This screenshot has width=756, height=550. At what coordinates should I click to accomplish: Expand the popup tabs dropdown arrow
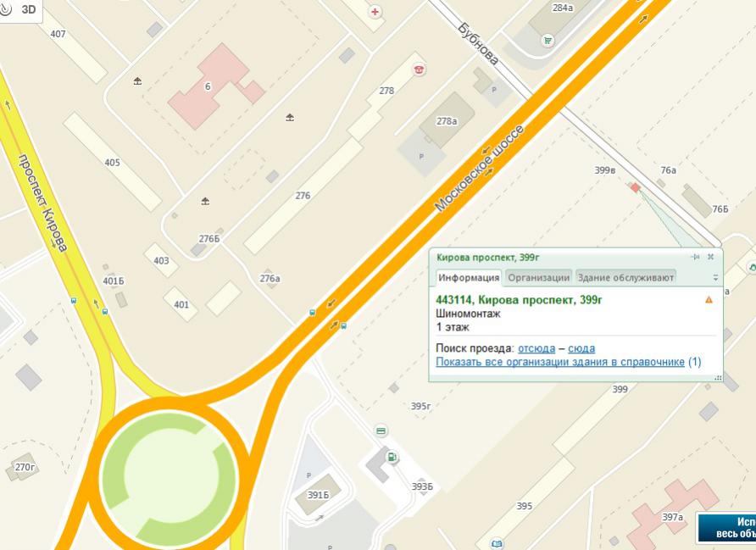pyautogui.click(x=715, y=278)
